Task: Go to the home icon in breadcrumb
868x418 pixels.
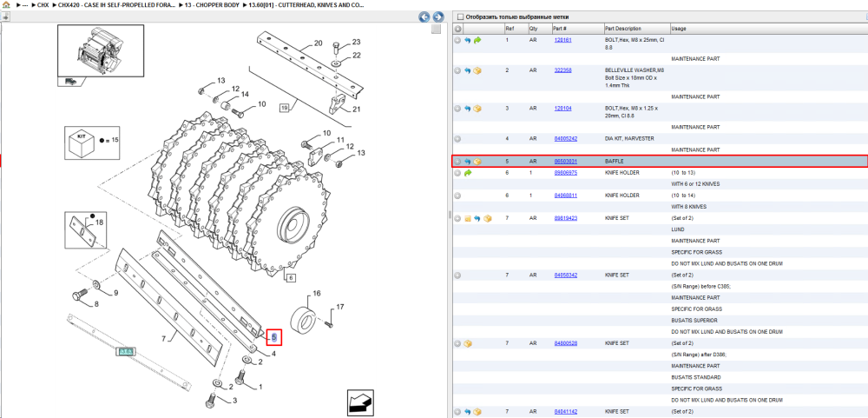Action: tap(5, 4)
